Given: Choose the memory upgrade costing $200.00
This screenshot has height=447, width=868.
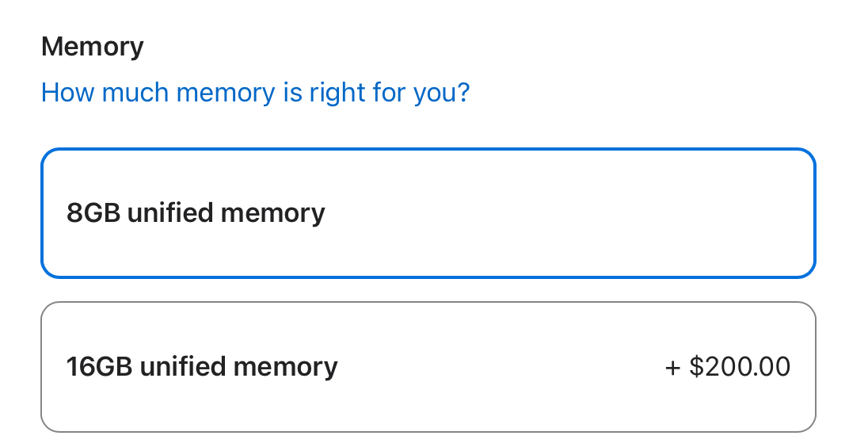Looking at the screenshot, I should click(x=428, y=367).
